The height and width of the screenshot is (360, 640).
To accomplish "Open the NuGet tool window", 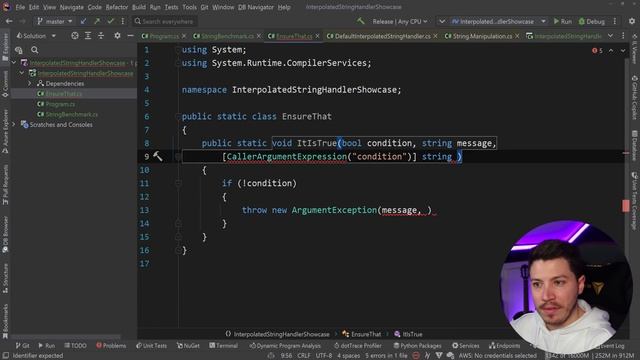I will (x=188, y=346).
